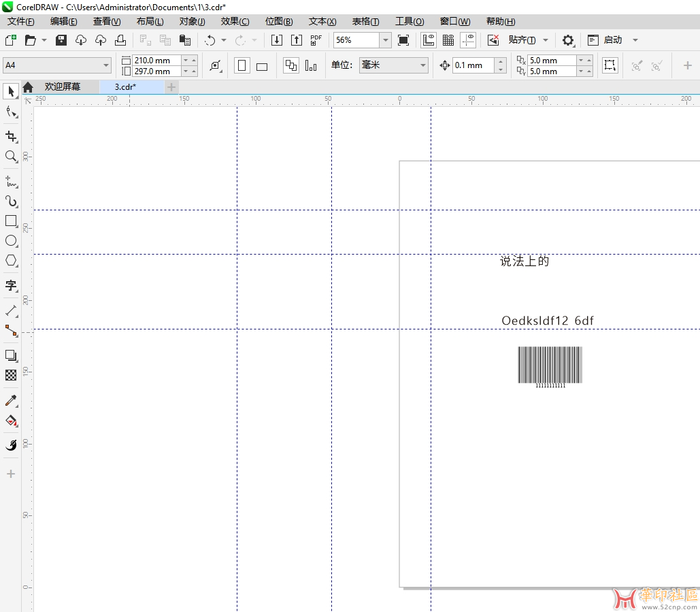The height and width of the screenshot is (612, 700).
Task: Open the 位图 menu
Action: tap(279, 21)
